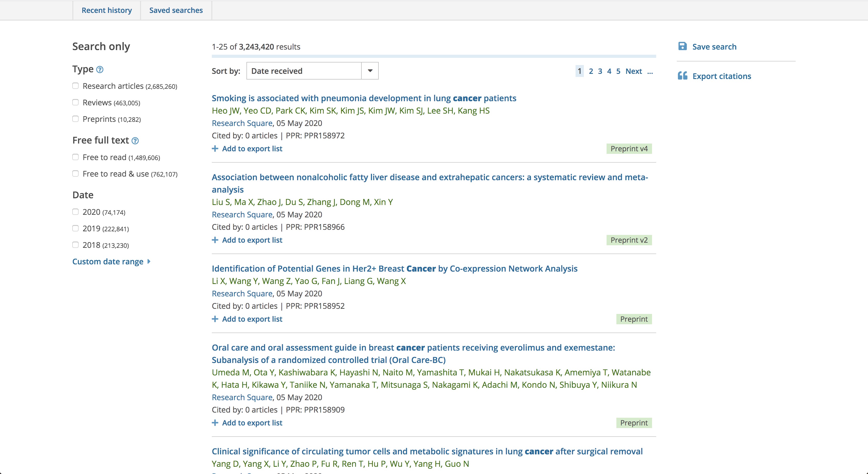Click the Export citations quote icon

click(682, 76)
